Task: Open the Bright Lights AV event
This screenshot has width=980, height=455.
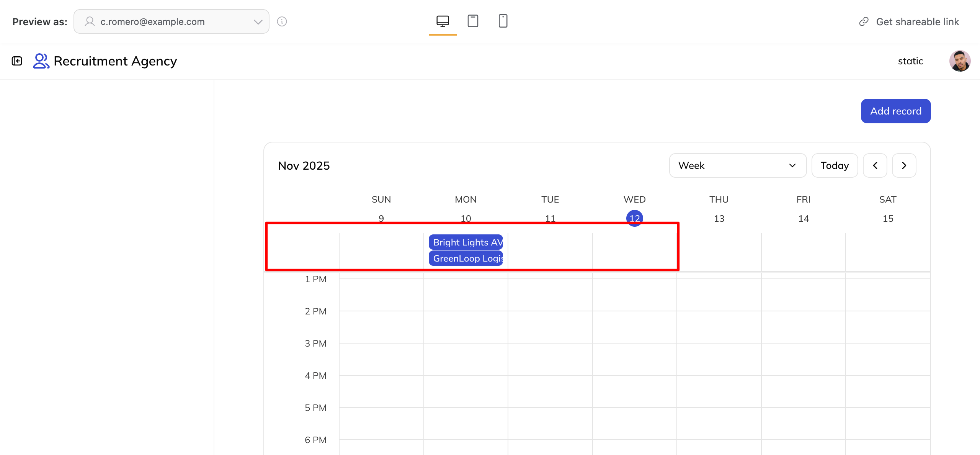Action: tap(465, 242)
